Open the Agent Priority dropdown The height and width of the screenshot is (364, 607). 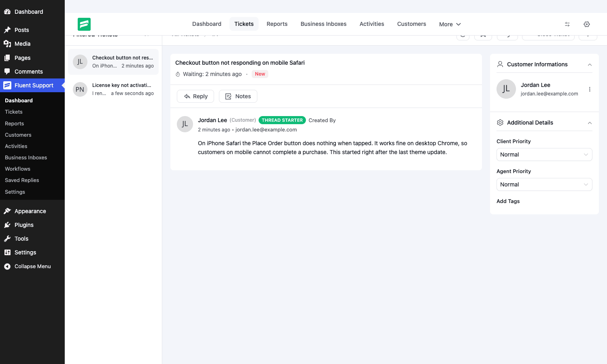(544, 184)
